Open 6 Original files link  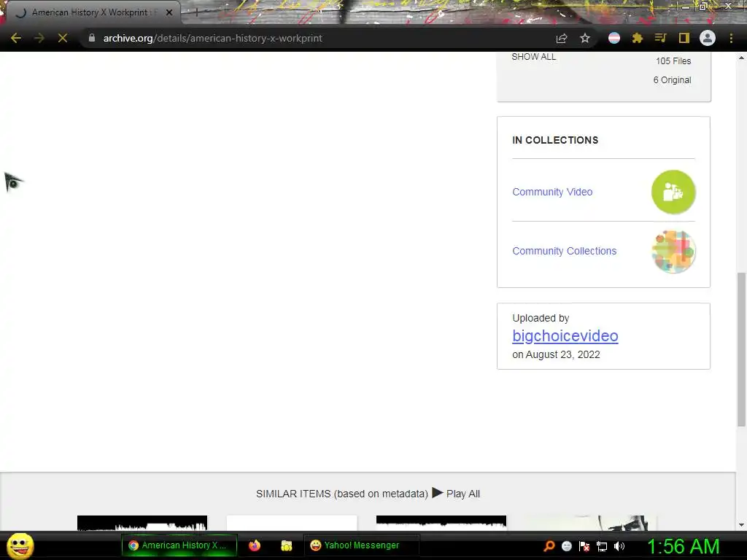(x=672, y=80)
